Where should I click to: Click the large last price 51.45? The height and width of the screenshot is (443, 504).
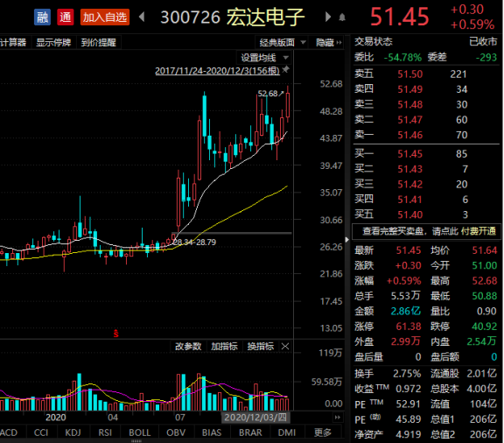[x=400, y=17]
